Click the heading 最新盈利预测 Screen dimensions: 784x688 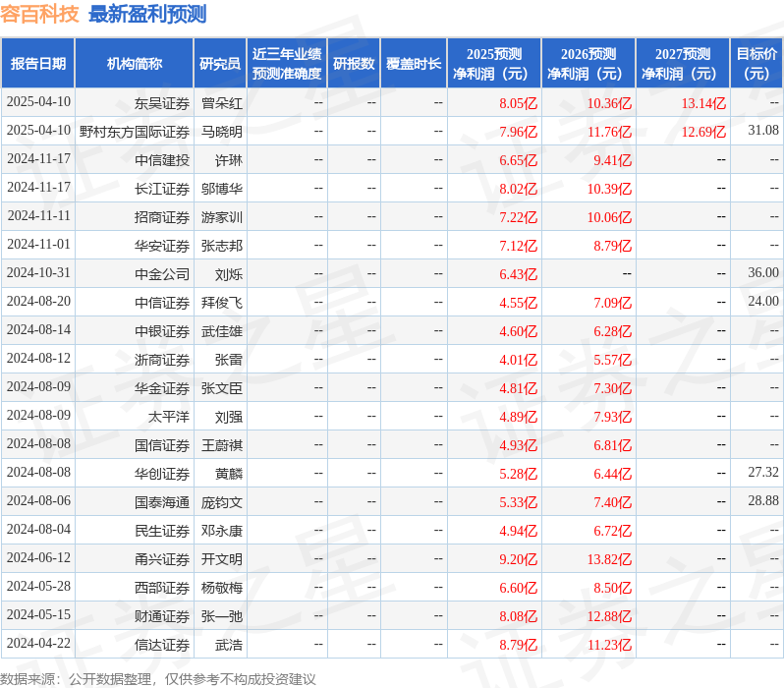point(147,14)
